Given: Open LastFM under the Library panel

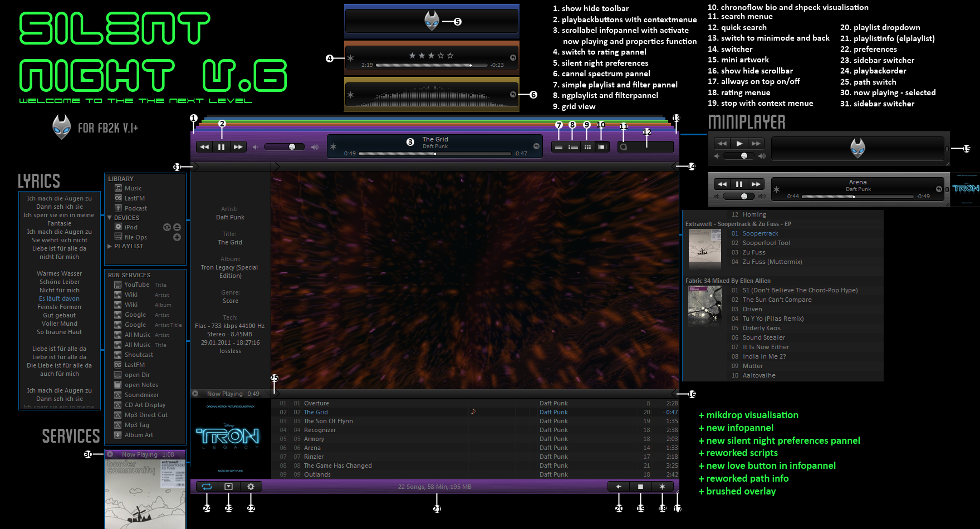Looking at the screenshot, I should pyautogui.click(x=135, y=198).
